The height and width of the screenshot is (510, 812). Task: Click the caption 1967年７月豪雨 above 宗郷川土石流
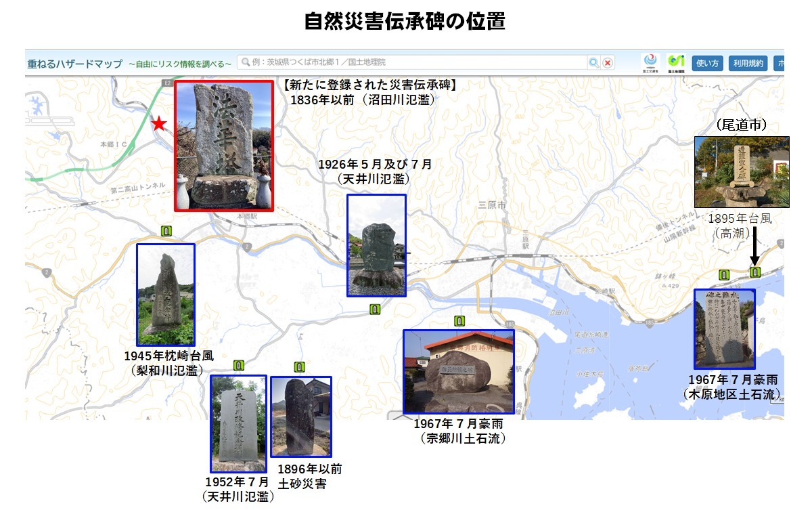point(458,424)
